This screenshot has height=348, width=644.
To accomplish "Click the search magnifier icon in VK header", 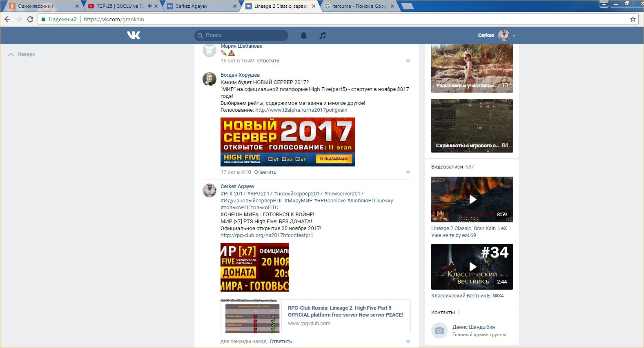I will click(x=201, y=35).
